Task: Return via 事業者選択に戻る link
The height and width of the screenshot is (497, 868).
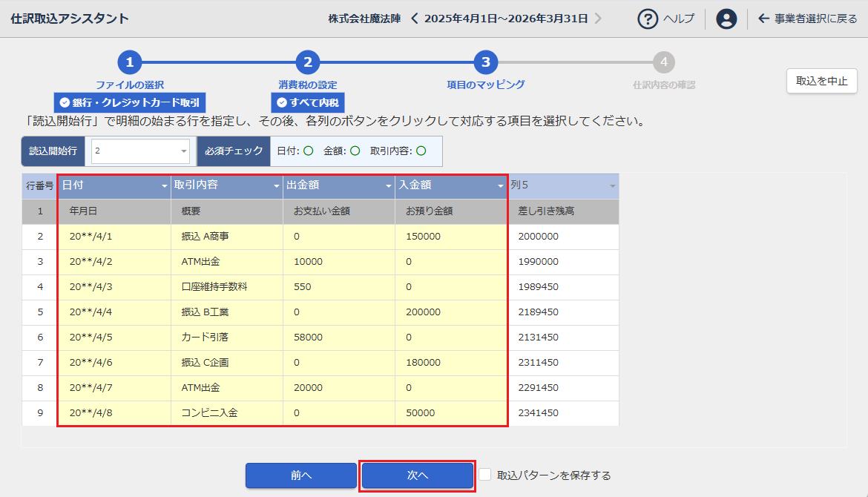Action: (x=807, y=19)
